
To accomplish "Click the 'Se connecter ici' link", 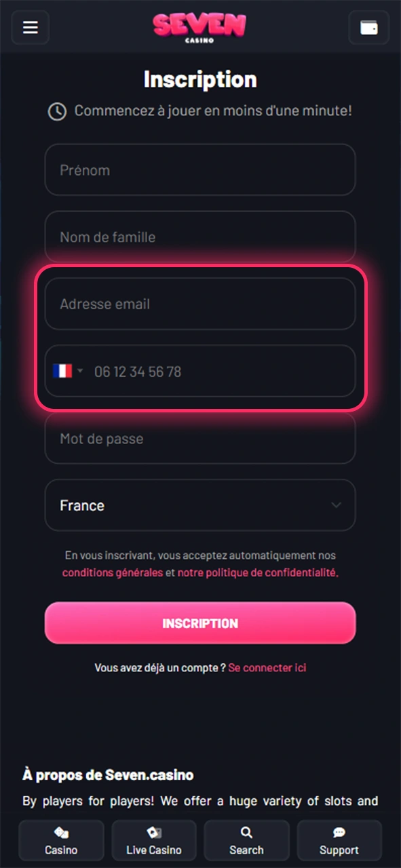I will [267, 667].
